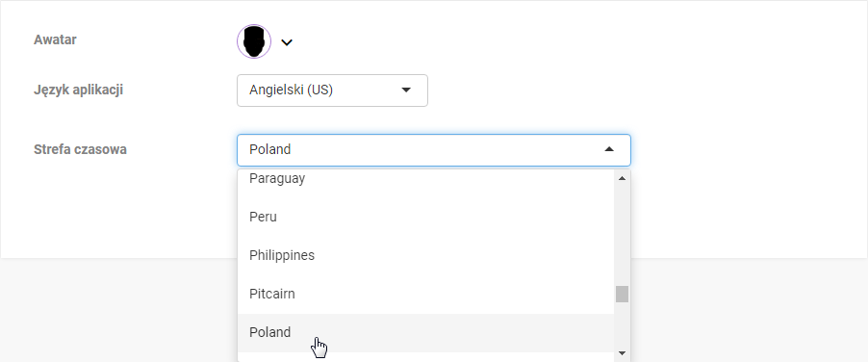The width and height of the screenshot is (868, 362).
Task: Click the Język aplikacji label
Action: coord(78,90)
